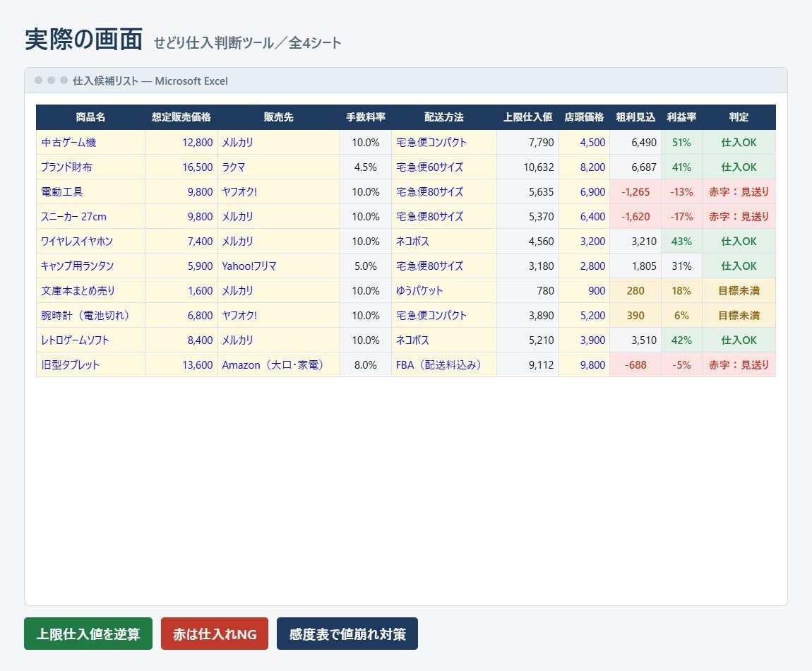Select the 6% profit rate cell
This screenshot has width=812, height=671.
[x=681, y=315]
